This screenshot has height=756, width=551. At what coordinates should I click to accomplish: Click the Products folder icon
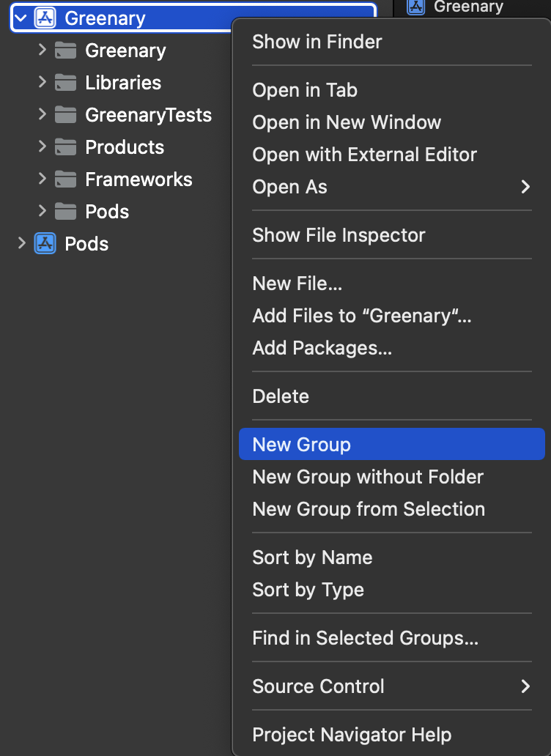66,147
